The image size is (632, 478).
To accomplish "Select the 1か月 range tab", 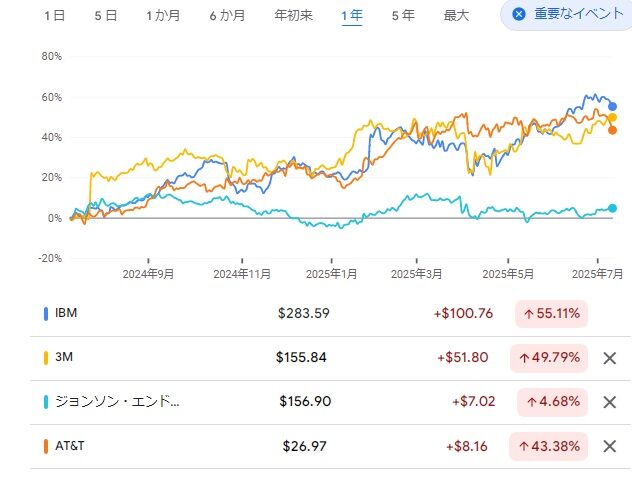I will [163, 16].
